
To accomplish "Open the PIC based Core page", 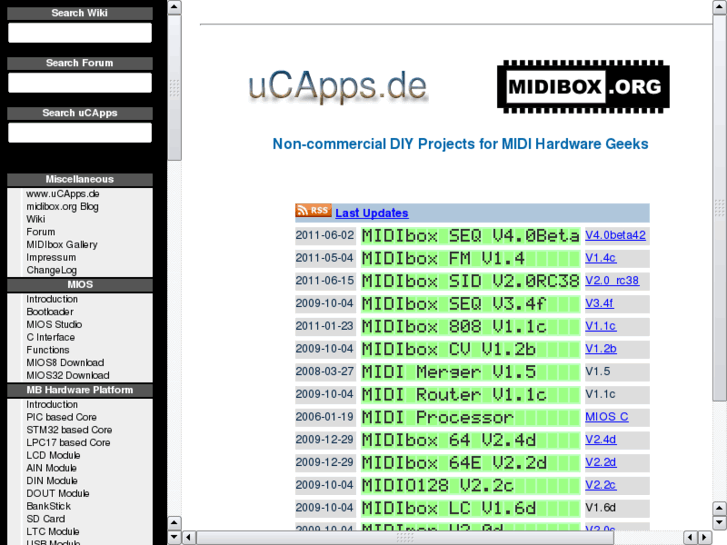I will [x=61, y=417].
